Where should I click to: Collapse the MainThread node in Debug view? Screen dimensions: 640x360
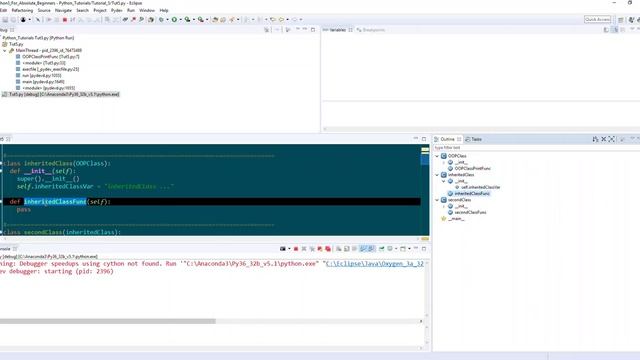(5, 51)
